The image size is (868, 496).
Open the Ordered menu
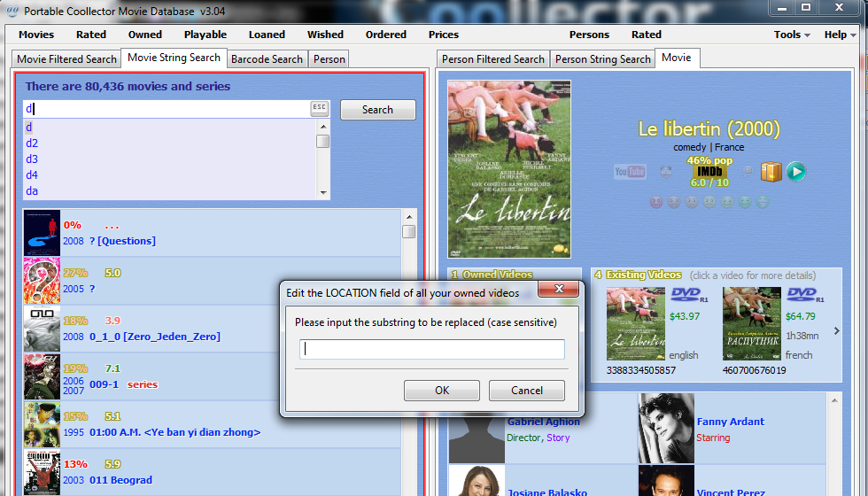(386, 35)
